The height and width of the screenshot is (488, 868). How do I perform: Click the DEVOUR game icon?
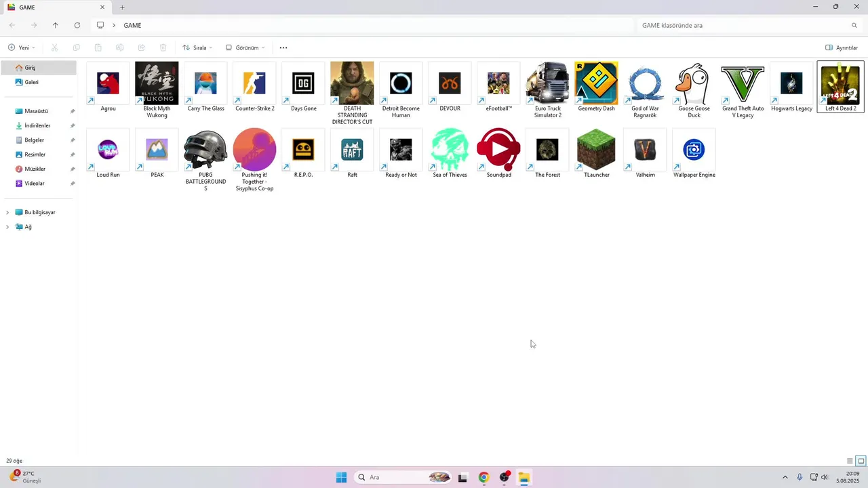pyautogui.click(x=450, y=83)
